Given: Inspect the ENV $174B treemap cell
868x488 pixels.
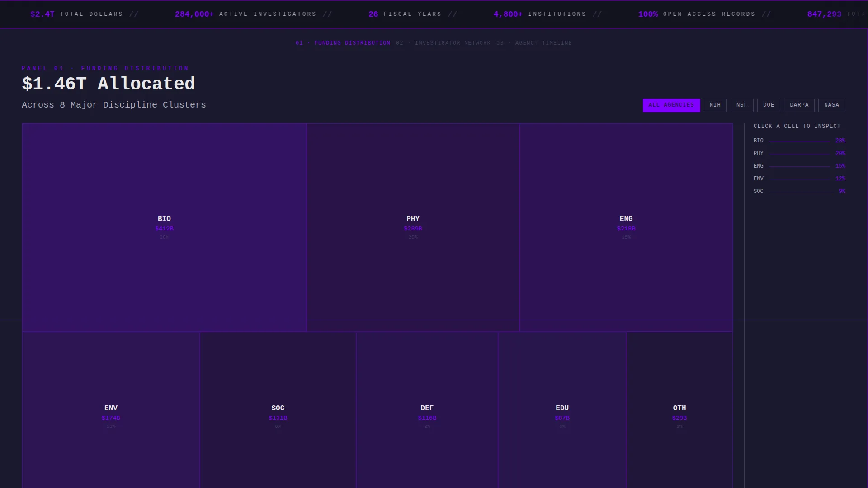Looking at the screenshot, I should click(x=111, y=410).
